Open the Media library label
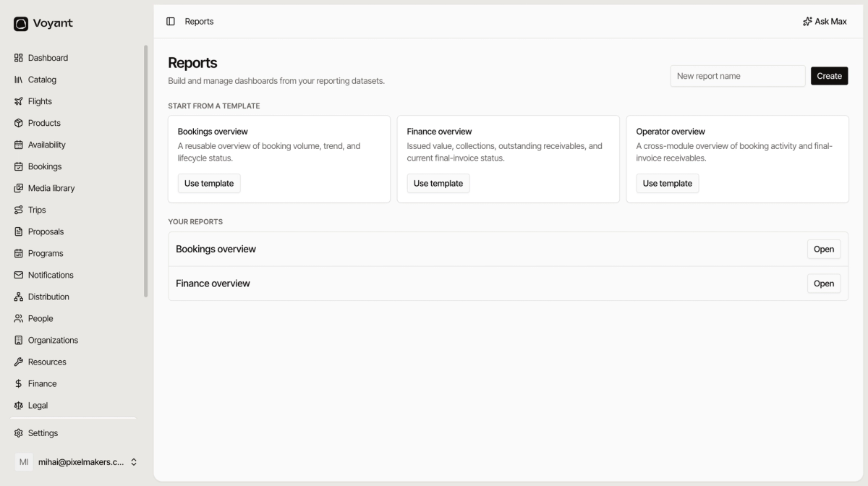 click(51, 188)
